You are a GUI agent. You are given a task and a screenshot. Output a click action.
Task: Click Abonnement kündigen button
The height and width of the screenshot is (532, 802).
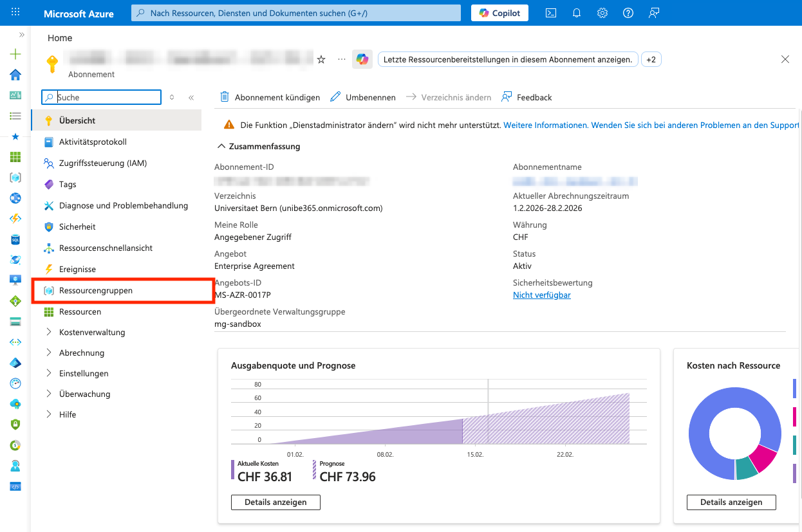tap(270, 98)
